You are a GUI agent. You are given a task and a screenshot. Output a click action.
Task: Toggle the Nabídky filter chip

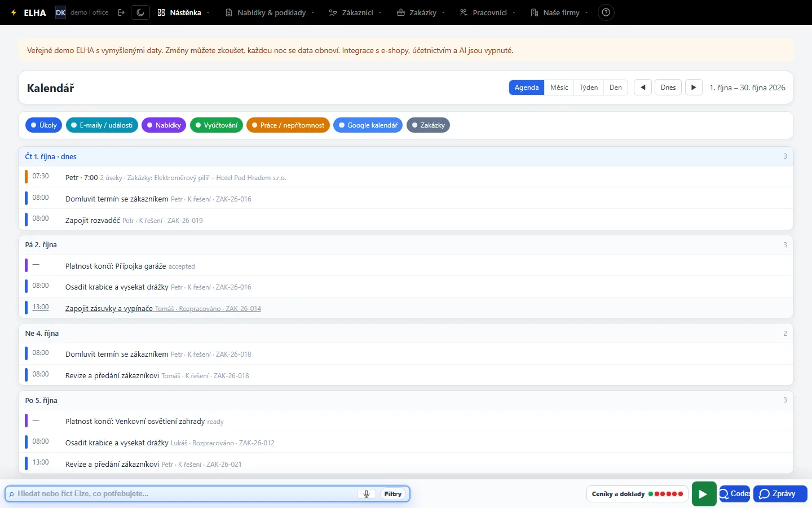click(x=164, y=125)
